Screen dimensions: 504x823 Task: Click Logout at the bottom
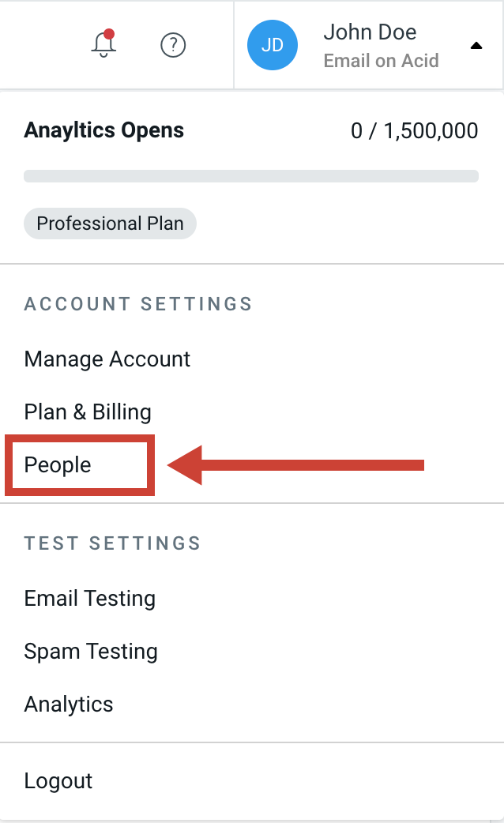(58, 781)
